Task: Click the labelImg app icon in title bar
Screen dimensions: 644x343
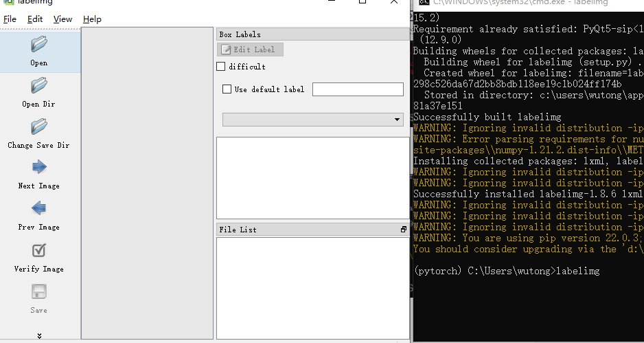Action: [9, 2]
